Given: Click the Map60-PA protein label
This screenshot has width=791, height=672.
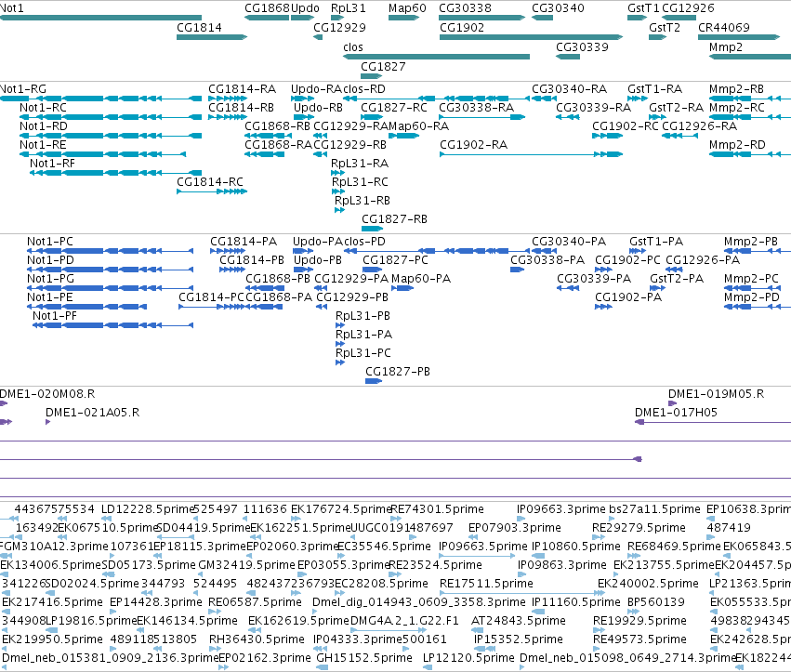Looking at the screenshot, I should [421, 280].
